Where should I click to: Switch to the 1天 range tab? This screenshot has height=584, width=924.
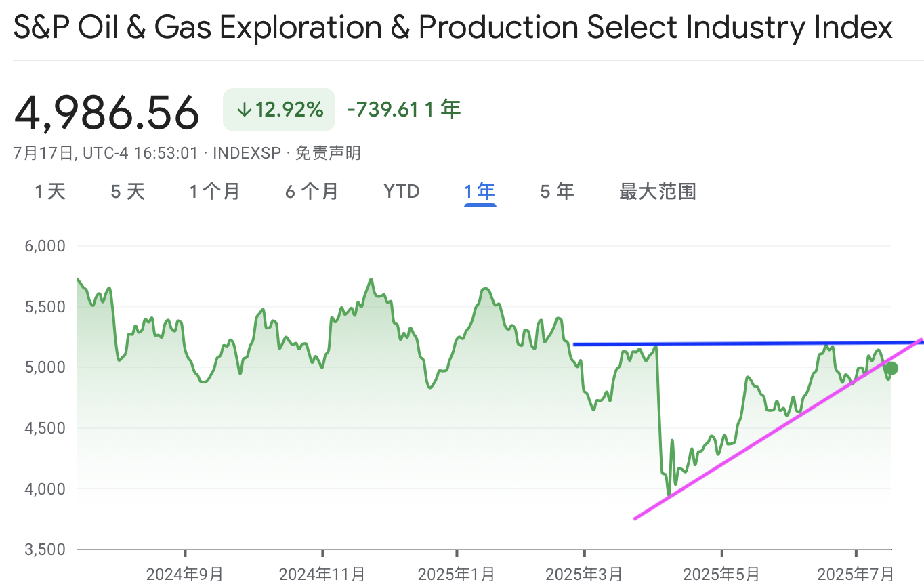pos(51,192)
